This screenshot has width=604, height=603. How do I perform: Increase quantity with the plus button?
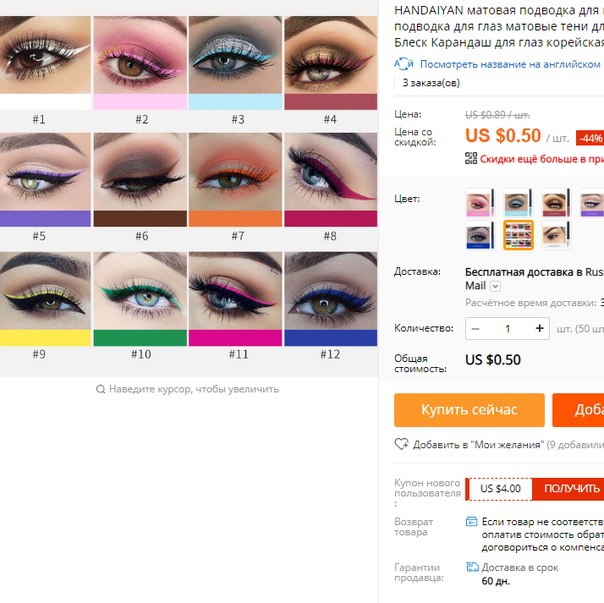click(x=539, y=328)
